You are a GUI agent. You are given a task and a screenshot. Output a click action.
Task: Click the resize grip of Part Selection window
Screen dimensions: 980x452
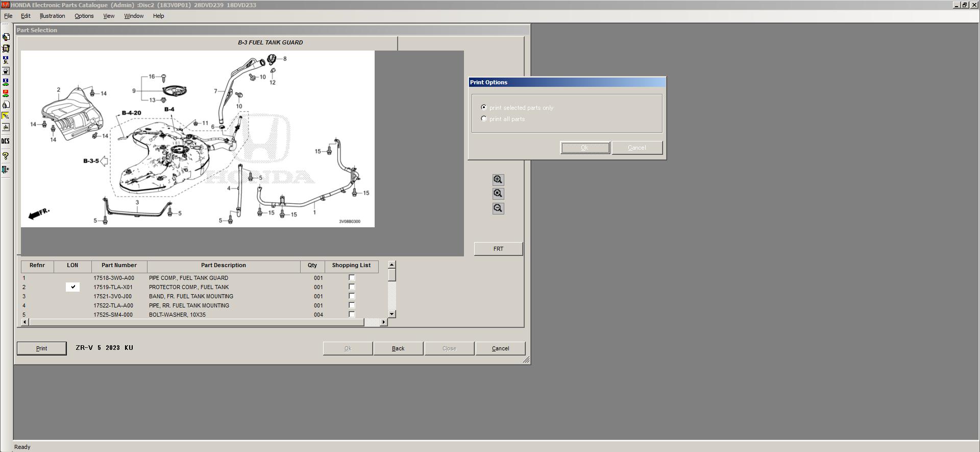(526, 360)
